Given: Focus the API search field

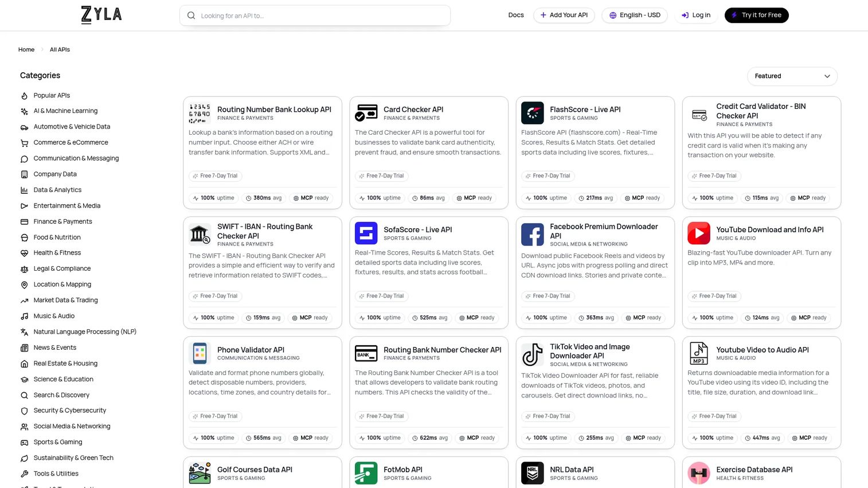Looking at the screenshot, I should pos(315,15).
